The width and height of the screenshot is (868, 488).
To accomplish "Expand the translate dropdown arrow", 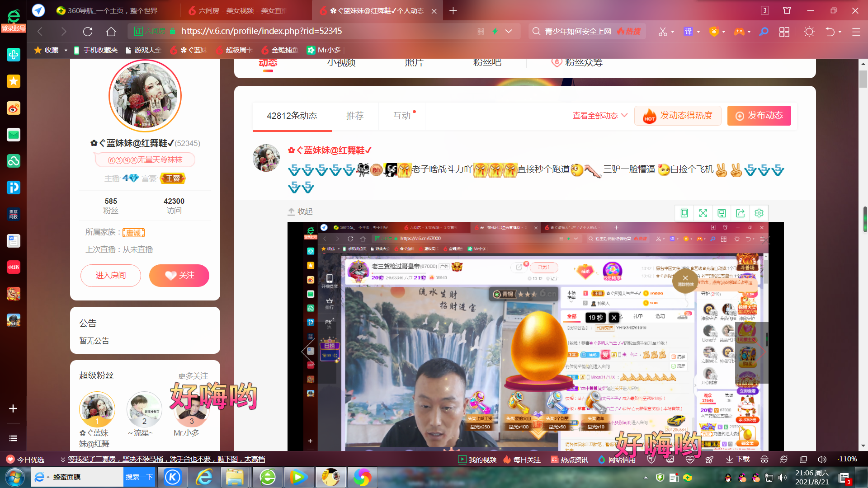I will coord(698,32).
